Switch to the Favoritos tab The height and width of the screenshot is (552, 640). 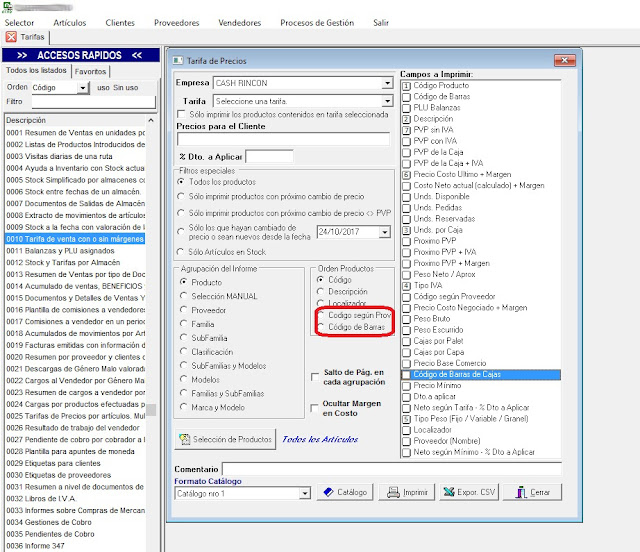pyautogui.click(x=90, y=72)
